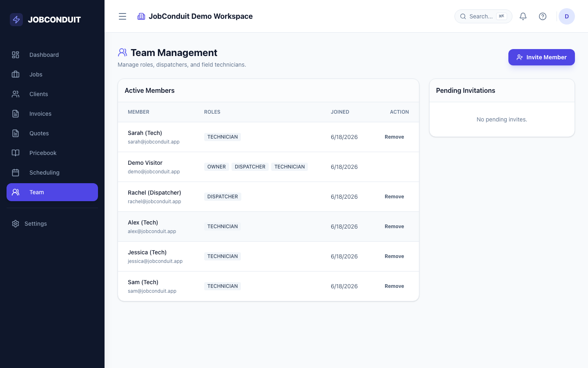
Task: Select the email sam@jobconduit.app
Action: pyautogui.click(x=152, y=291)
